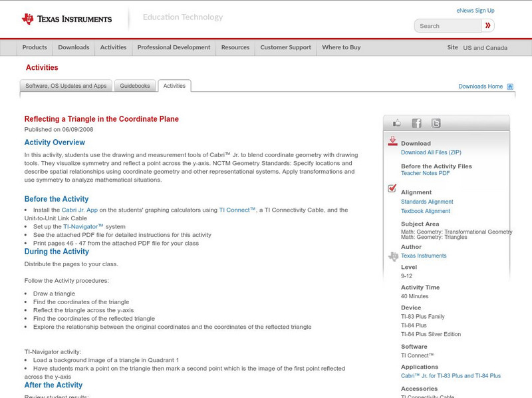532x398 pixels.
Task: Click the Draw a triangle bullet
Action: pos(54,294)
